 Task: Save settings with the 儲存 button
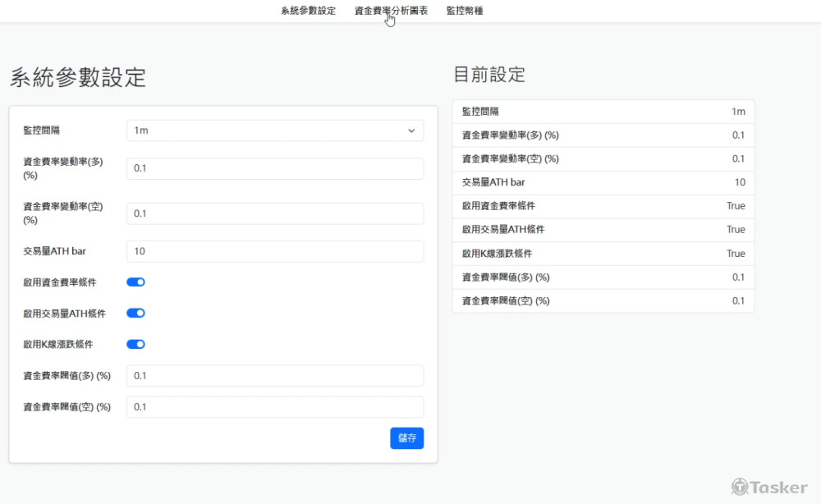(x=407, y=438)
